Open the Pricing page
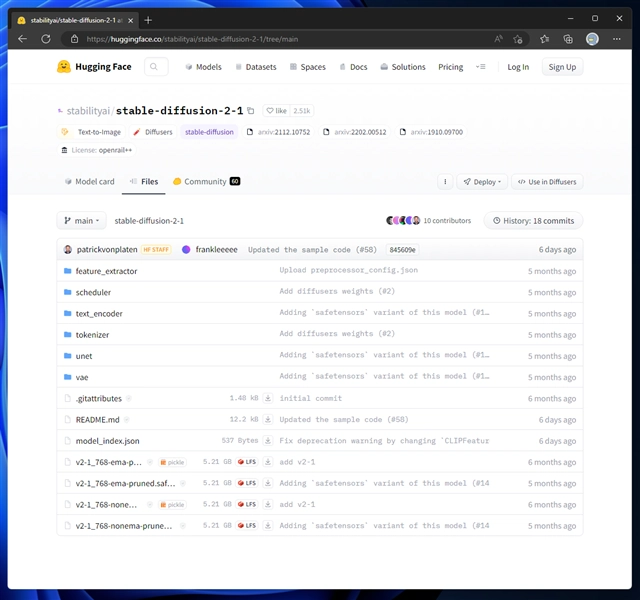The width and height of the screenshot is (640, 600). [x=451, y=67]
